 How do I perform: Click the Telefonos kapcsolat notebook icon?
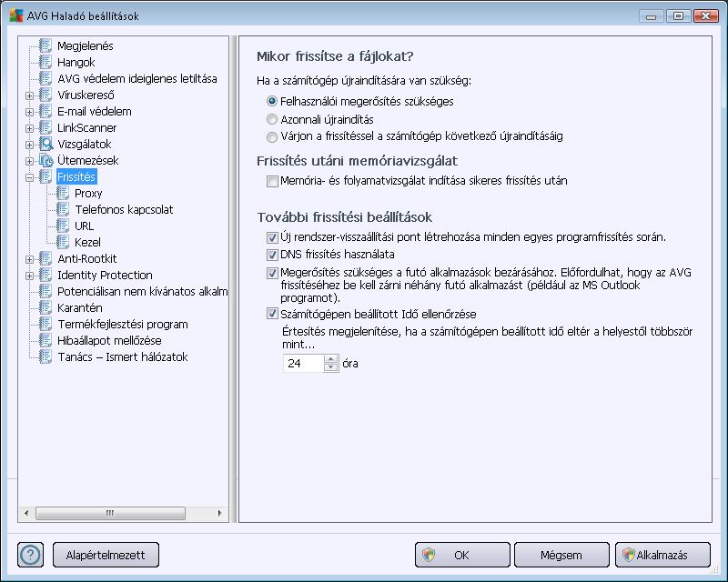(x=63, y=209)
